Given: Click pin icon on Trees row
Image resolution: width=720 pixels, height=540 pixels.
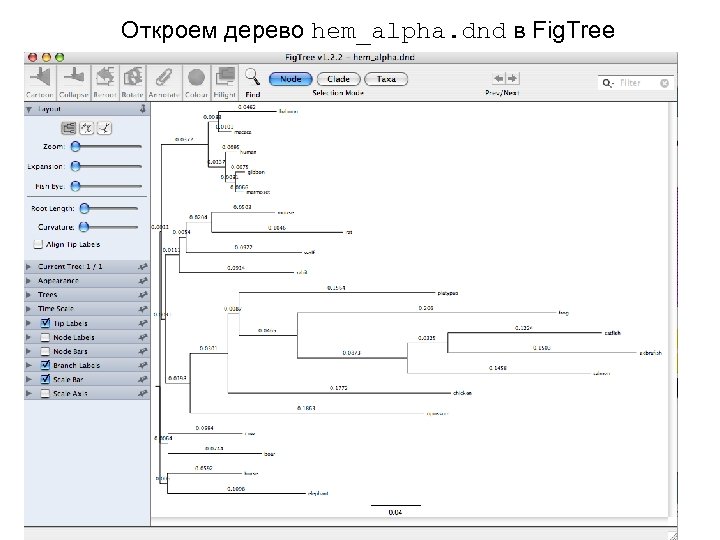Looking at the screenshot, I should [x=143, y=295].
